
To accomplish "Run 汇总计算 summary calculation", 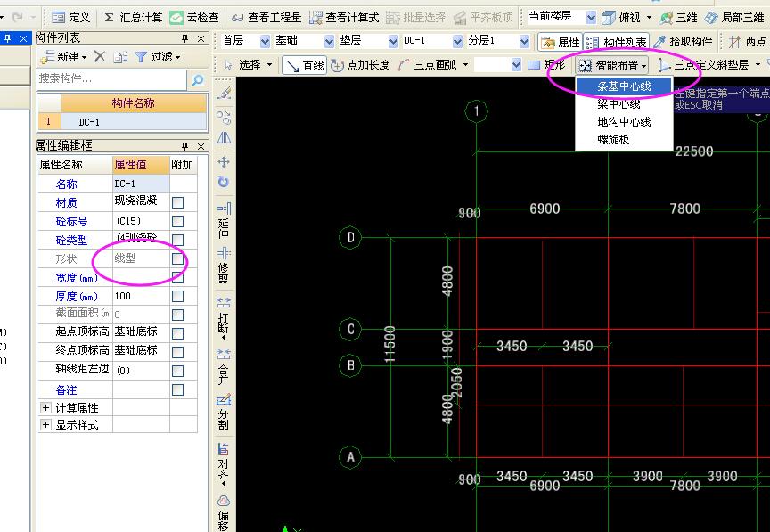I will point(133,18).
